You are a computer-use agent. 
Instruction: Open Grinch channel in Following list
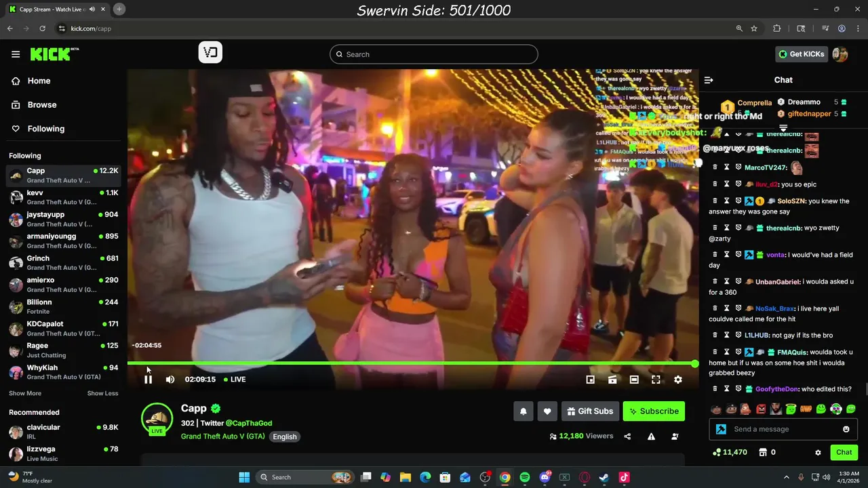(x=64, y=263)
